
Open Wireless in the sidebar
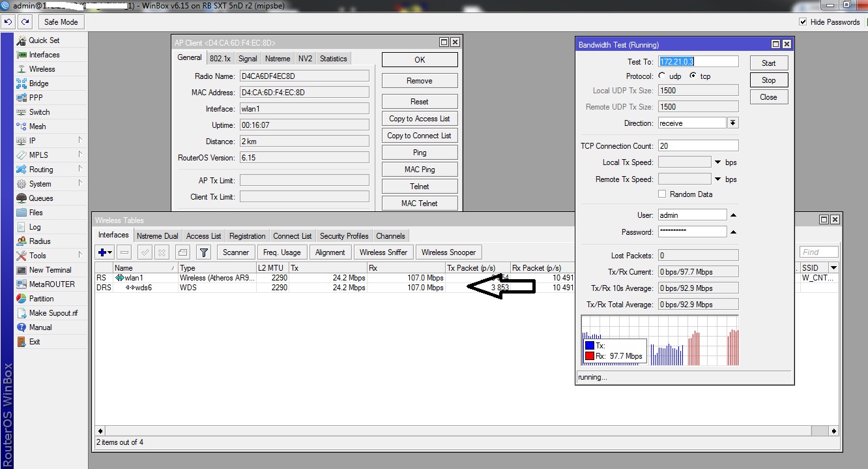pyautogui.click(x=42, y=69)
